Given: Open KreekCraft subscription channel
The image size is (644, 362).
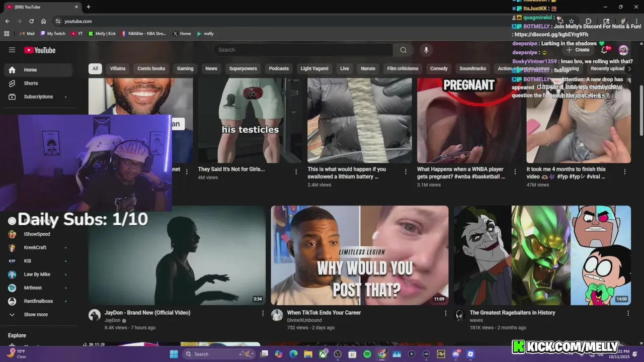Looking at the screenshot, I should point(38,247).
